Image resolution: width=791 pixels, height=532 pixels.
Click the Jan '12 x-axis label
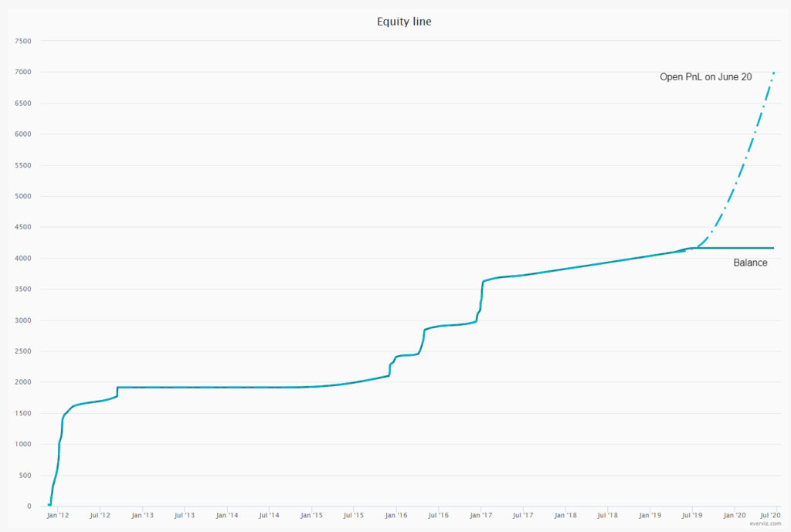pyautogui.click(x=57, y=515)
